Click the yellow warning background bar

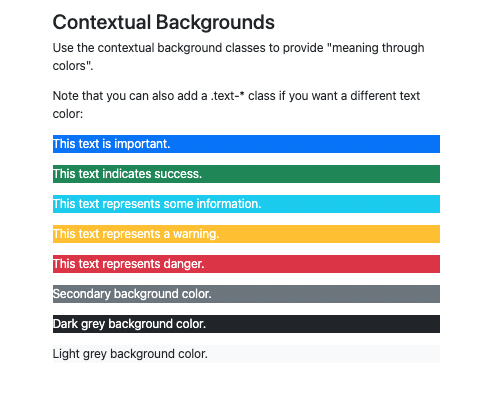[x=246, y=234]
